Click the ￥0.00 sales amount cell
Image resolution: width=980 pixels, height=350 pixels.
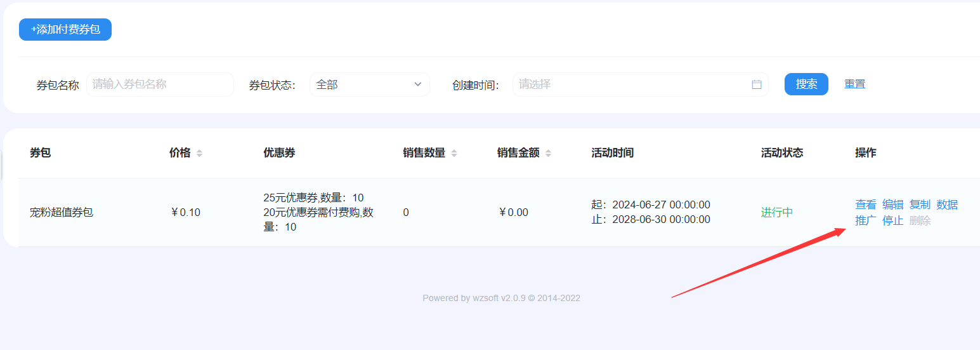click(x=513, y=213)
